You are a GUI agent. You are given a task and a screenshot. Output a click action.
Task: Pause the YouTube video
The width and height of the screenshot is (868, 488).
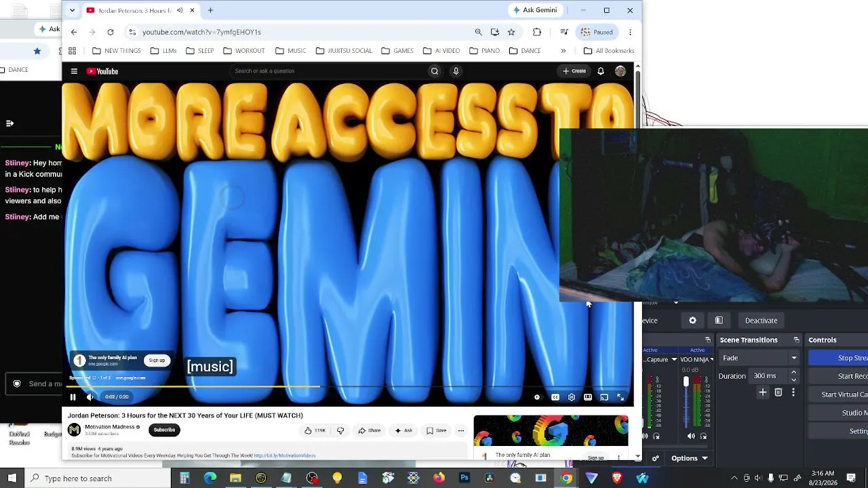[x=73, y=397]
